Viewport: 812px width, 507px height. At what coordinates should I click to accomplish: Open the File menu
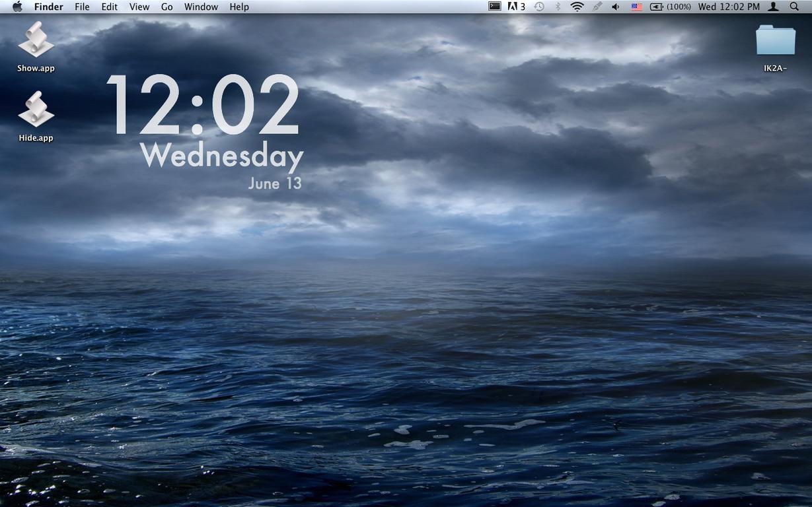point(82,7)
